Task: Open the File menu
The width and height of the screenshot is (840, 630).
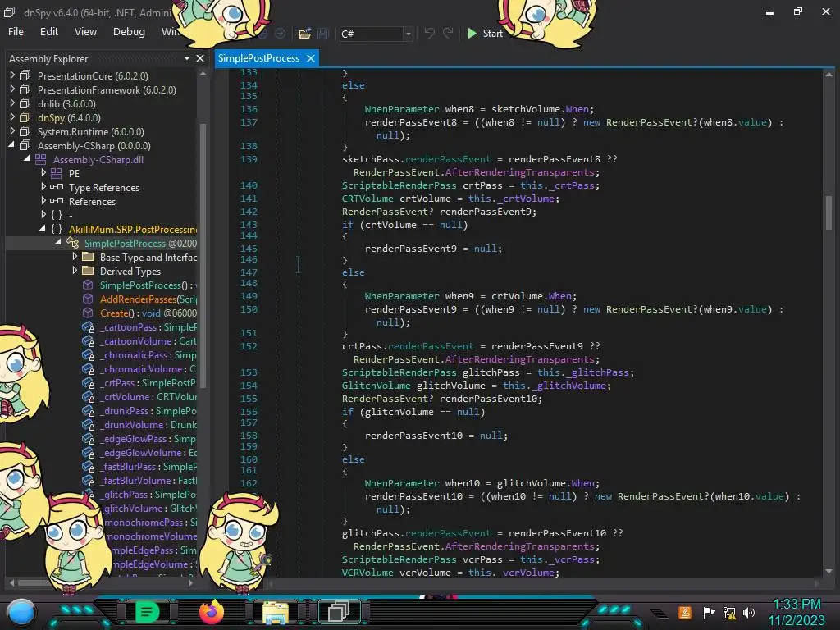Action: 16,32
